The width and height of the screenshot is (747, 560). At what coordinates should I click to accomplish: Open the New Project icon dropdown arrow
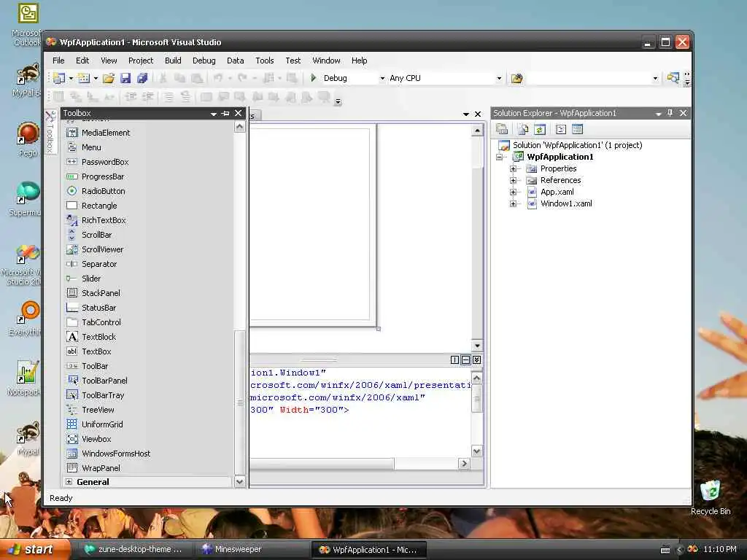[71, 78]
